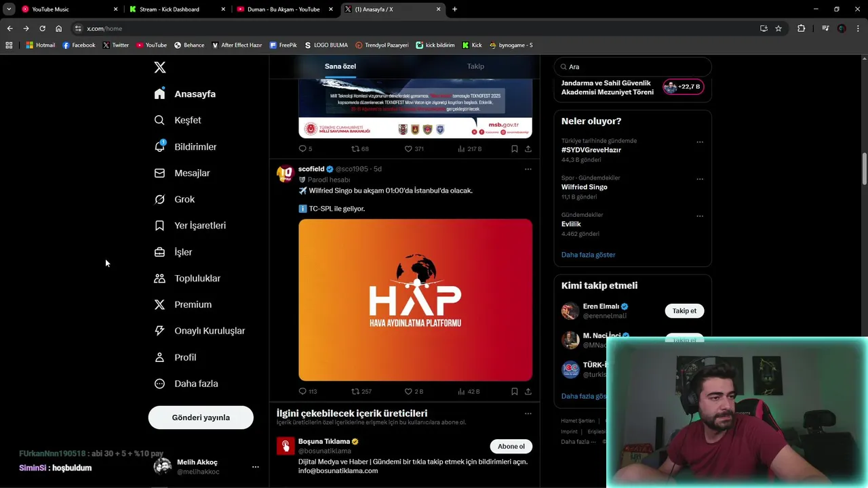Open scofield profile name

311,169
